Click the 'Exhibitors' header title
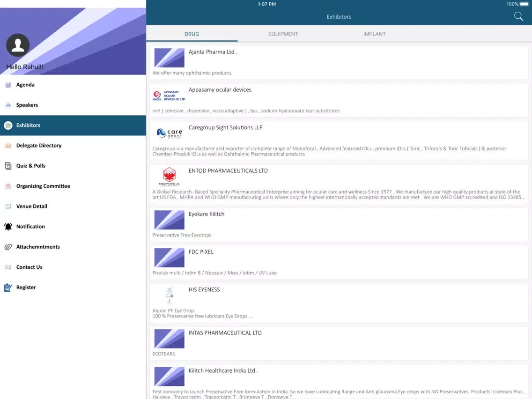The width and height of the screenshot is (532, 399). (x=339, y=17)
